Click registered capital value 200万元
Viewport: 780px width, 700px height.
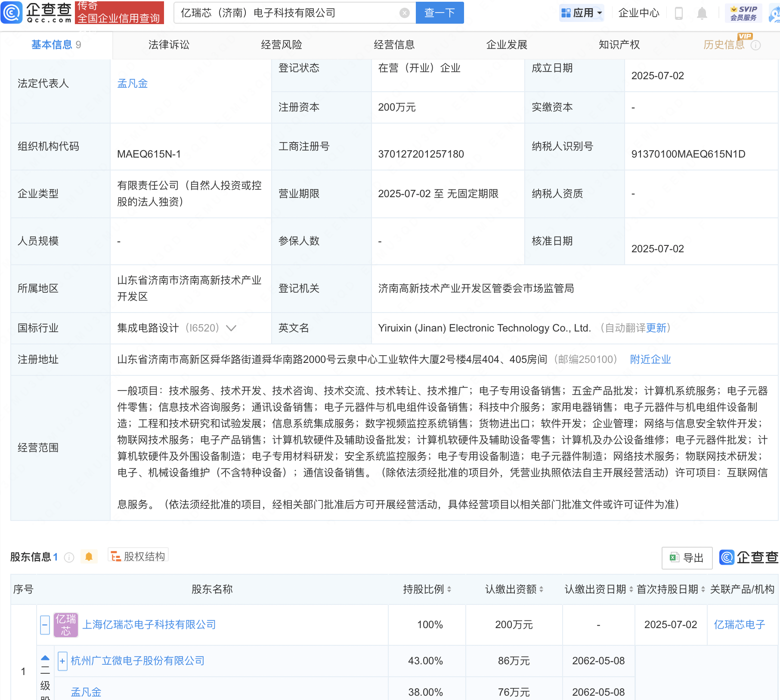(x=397, y=107)
